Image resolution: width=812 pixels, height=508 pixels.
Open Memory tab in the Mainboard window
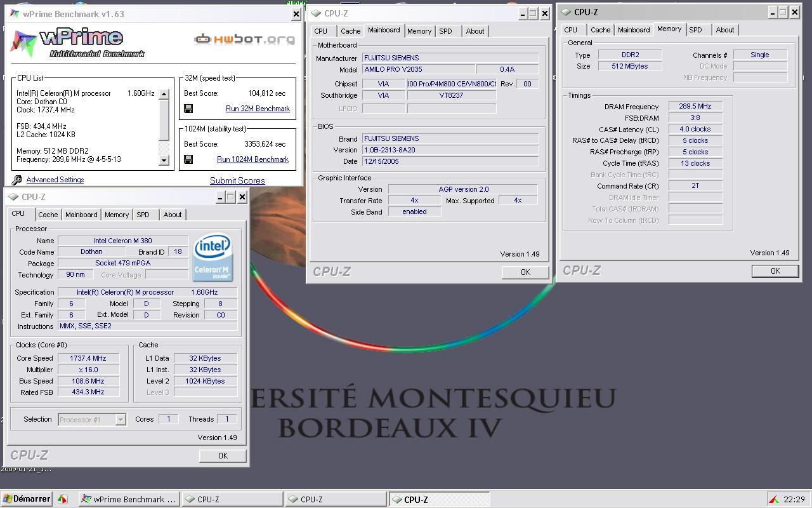pyautogui.click(x=419, y=31)
